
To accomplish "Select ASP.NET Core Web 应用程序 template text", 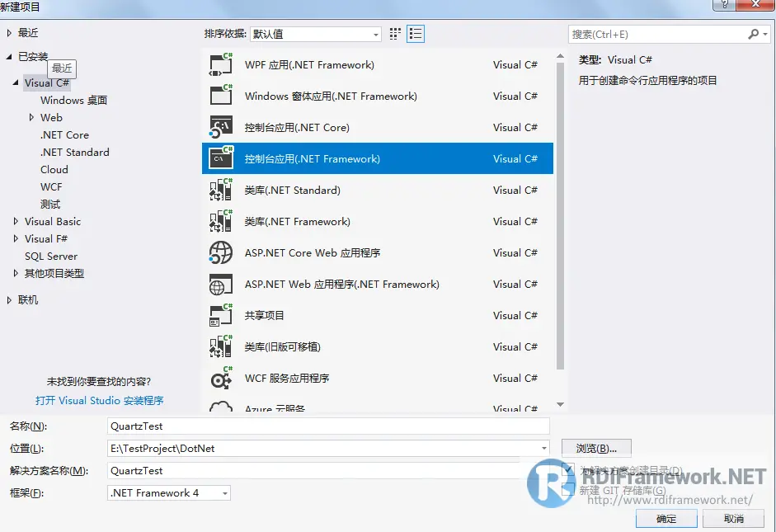I will coord(313,253).
